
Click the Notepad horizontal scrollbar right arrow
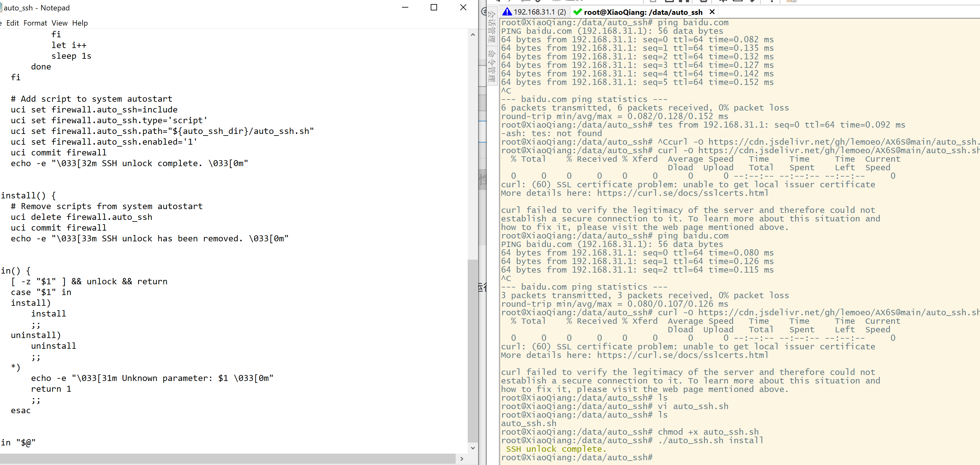[461, 459]
